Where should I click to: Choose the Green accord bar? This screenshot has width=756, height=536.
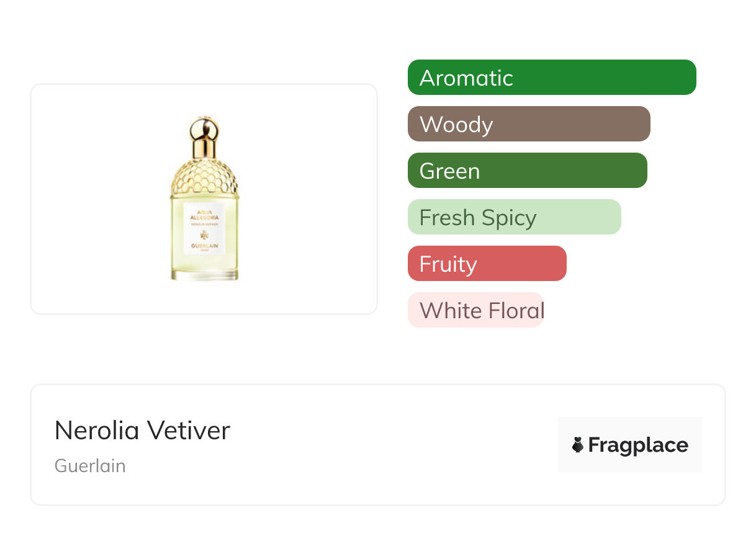click(527, 171)
